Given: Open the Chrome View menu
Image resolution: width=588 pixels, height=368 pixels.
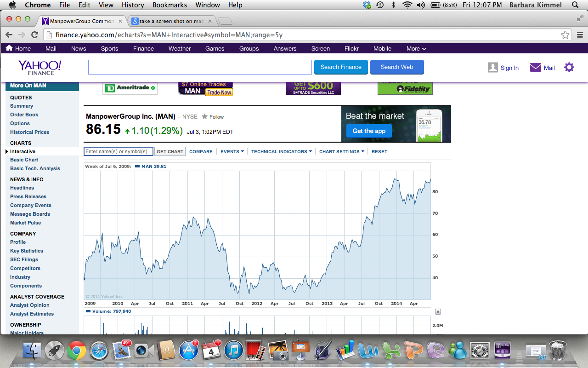Looking at the screenshot, I should pos(106,5).
